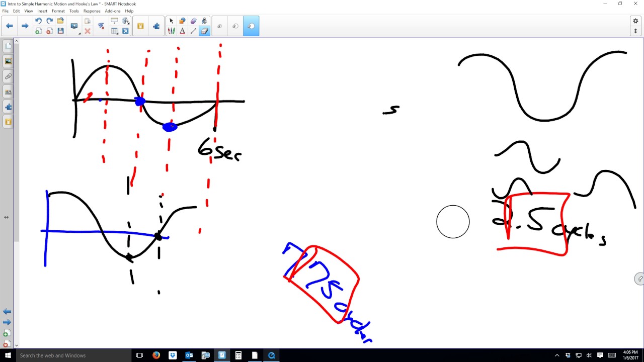Show hidden system tray icons
Image resolution: width=644 pixels, height=362 pixels.
557,355
